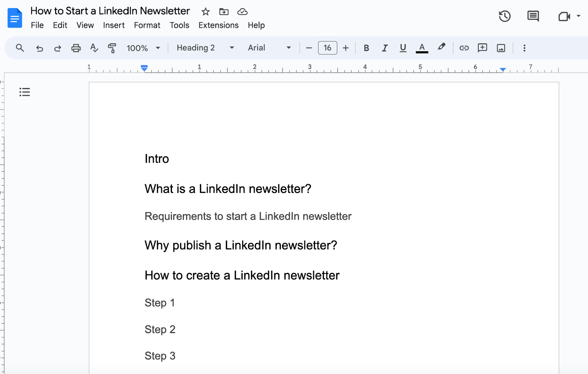Open the Edit menu
Screen dimensions: 588x374
(60, 25)
